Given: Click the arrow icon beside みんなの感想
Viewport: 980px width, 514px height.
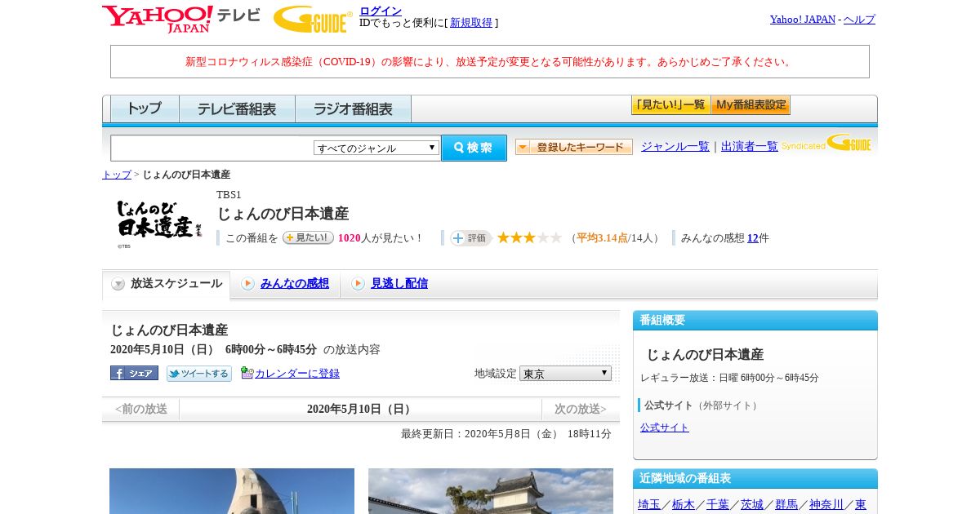Looking at the screenshot, I should point(248,284).
